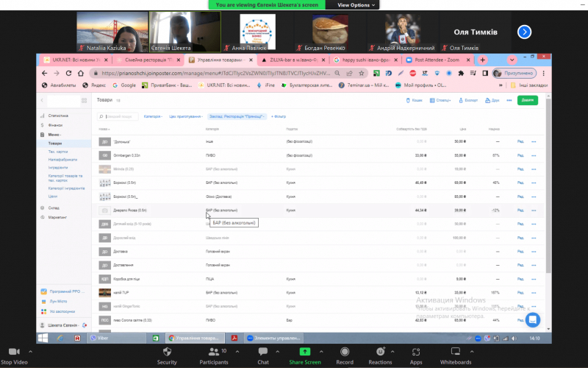Open the three-dot menu next to Друк

[509, 100]
